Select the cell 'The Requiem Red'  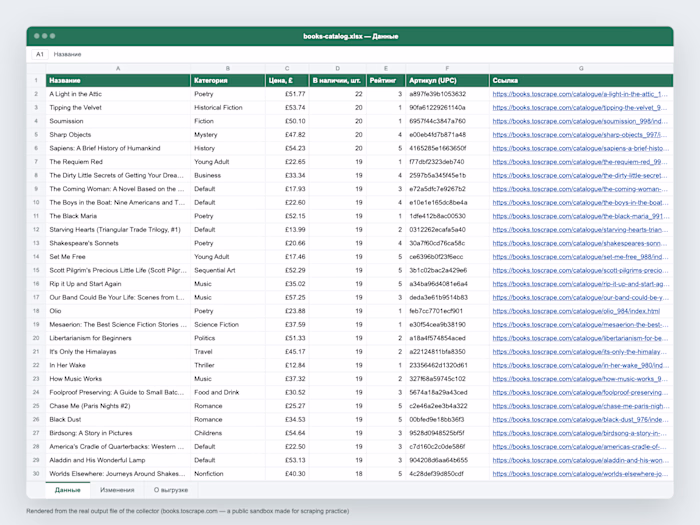(118, 162)
